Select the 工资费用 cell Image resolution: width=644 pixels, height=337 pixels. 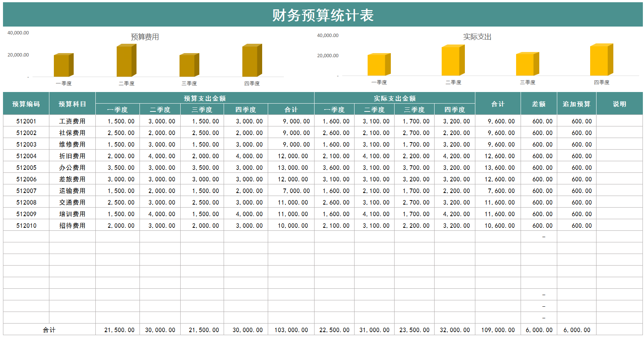pos(72,121)
